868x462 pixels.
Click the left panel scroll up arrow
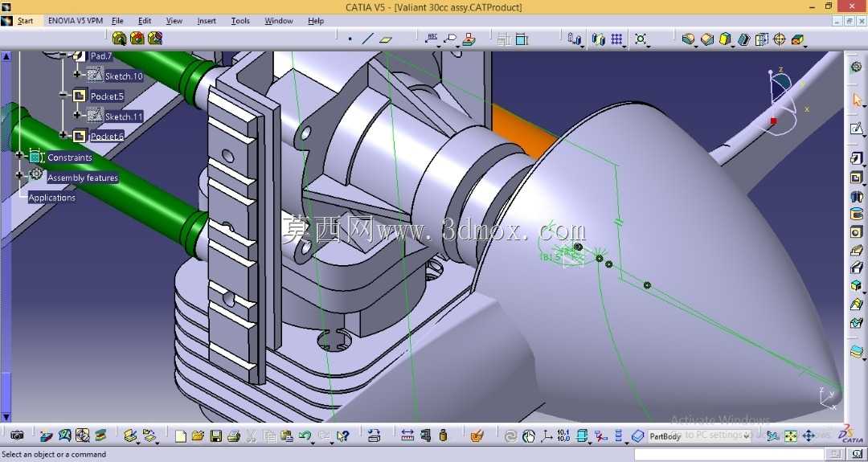(x=6, y=56)
